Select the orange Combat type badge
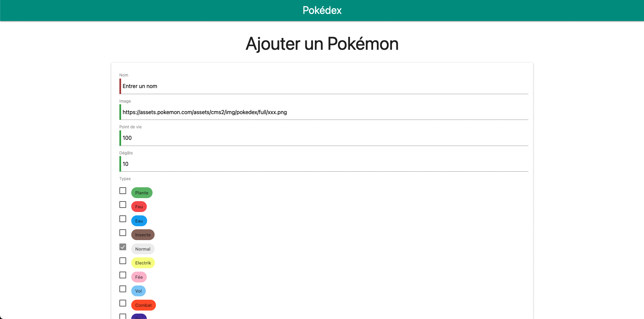 click(143, 305)
